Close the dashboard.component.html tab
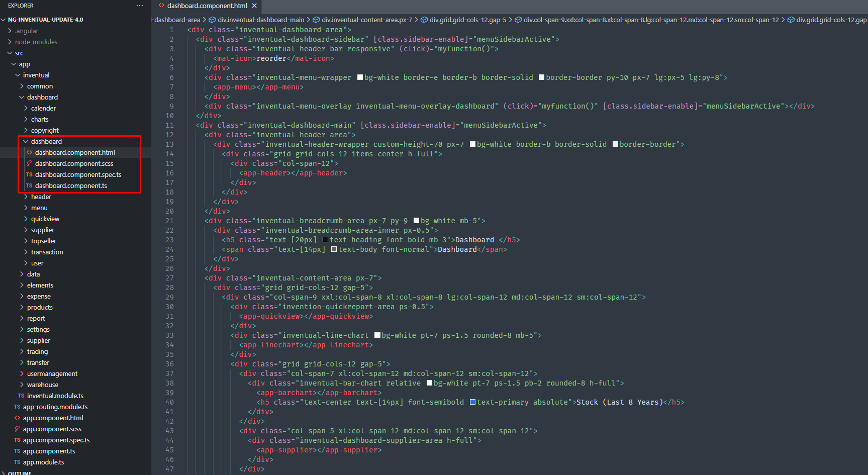 tap(254, 6)
